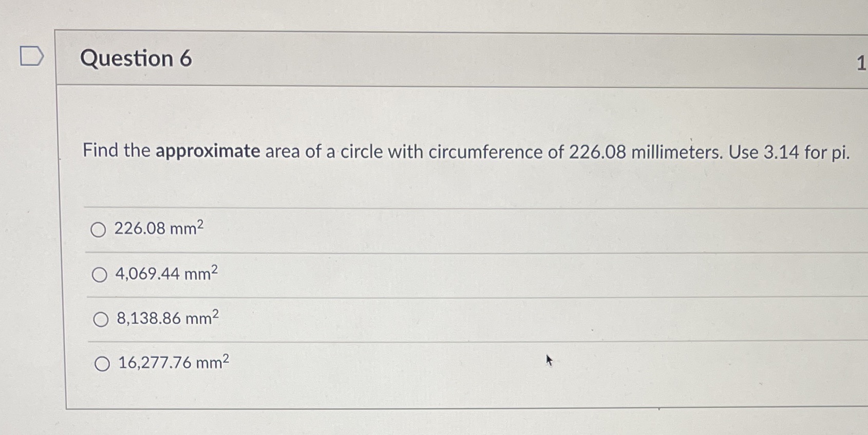Click the Question 6 header bar
868x435 pixels.
462,57
